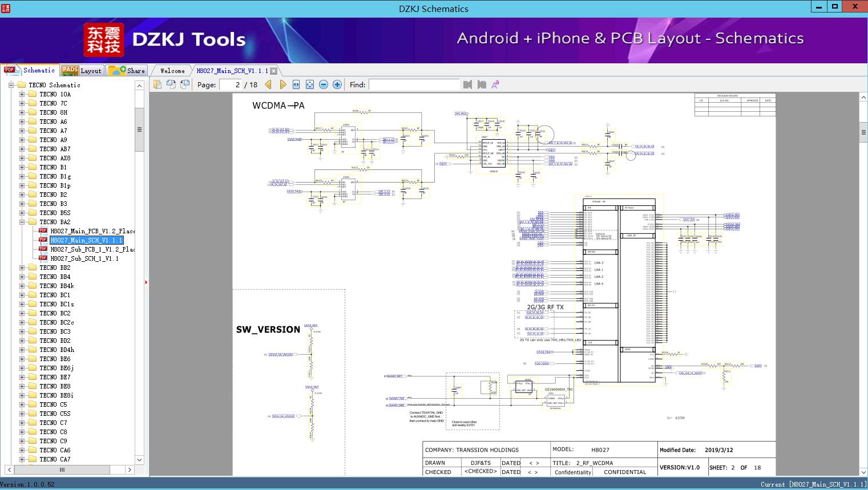
Task: Toggle match case search option icon
Action: click(x=495, y=84)
